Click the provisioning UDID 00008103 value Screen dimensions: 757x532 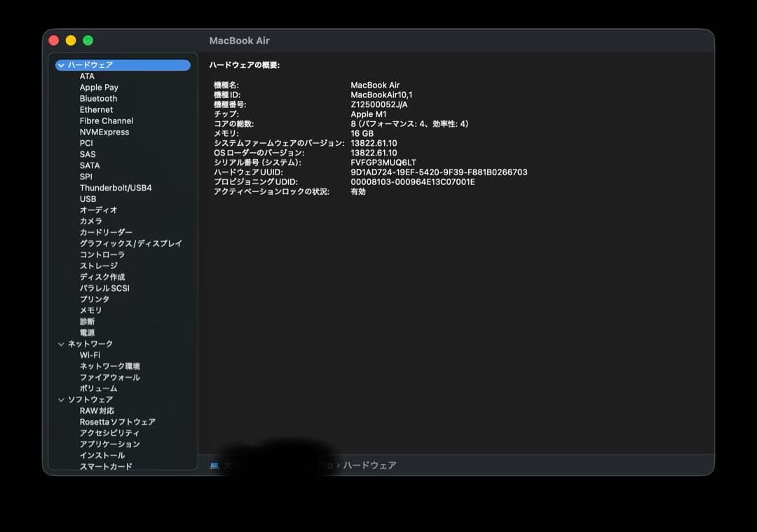tap(413, 182)
